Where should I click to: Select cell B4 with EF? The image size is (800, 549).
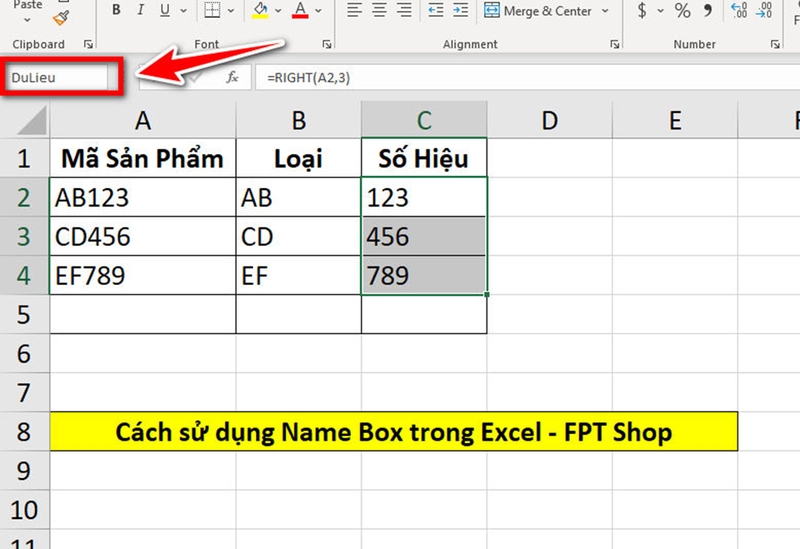pyautogui.click(x=298, y=276)
